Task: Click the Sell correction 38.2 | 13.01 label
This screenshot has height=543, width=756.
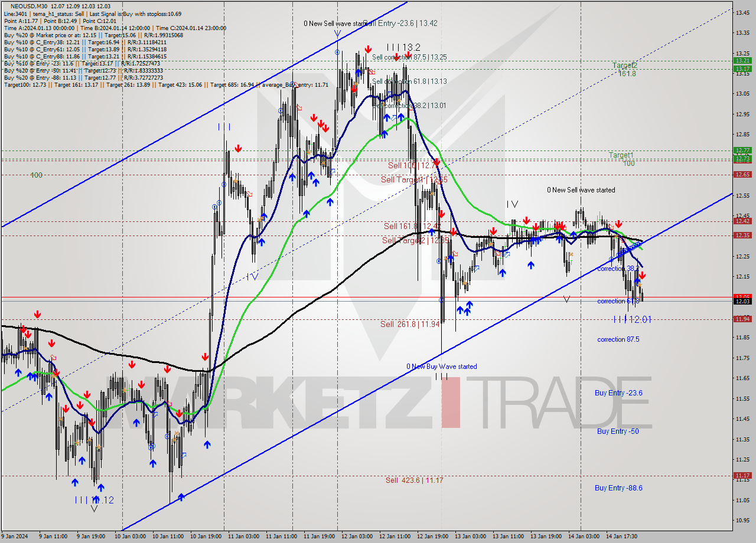Action: point(409,106)
